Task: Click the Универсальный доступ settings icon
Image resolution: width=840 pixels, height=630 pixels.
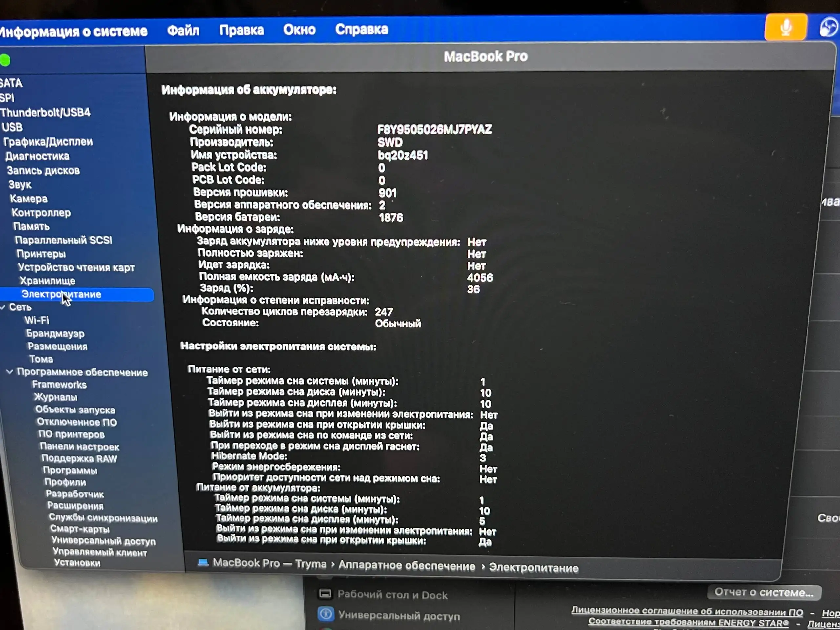Action: [x=325, y=614]
